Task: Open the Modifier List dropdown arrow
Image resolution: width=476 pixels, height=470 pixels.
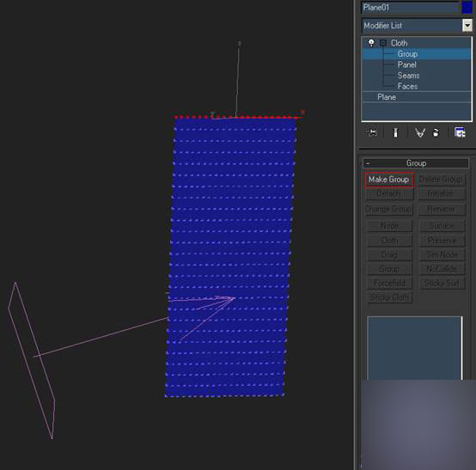Action: 467,26
